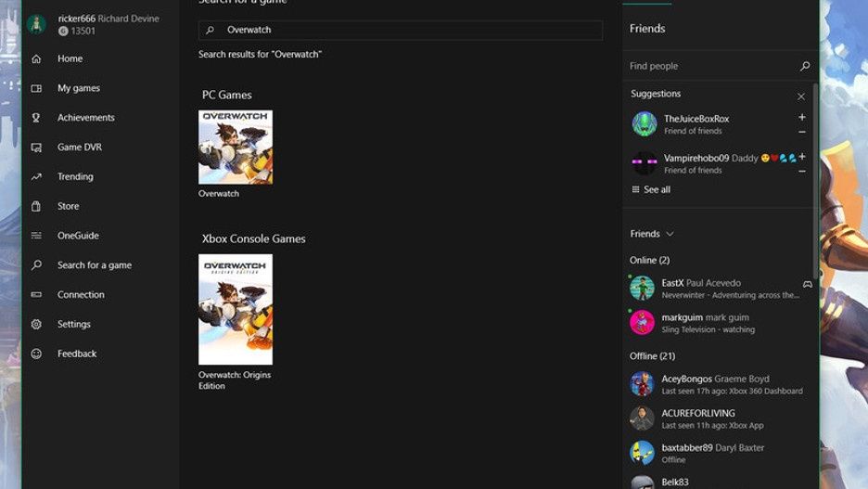Click the My games icon

(x=36, y=88)
